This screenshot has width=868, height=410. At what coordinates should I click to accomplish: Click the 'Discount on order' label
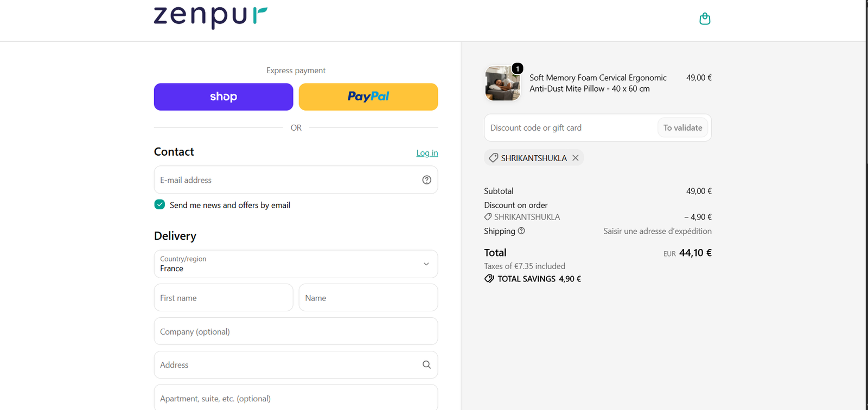pos(516,205)
